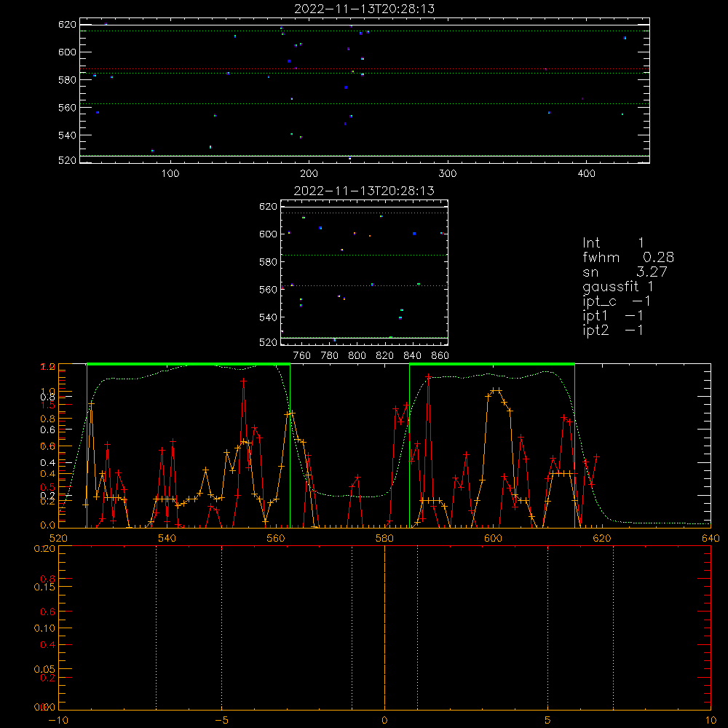The height and width of the screenshot is (728, 728).
Task: Click the timestamp title above the top wide plot
Action: coord(365,9)
